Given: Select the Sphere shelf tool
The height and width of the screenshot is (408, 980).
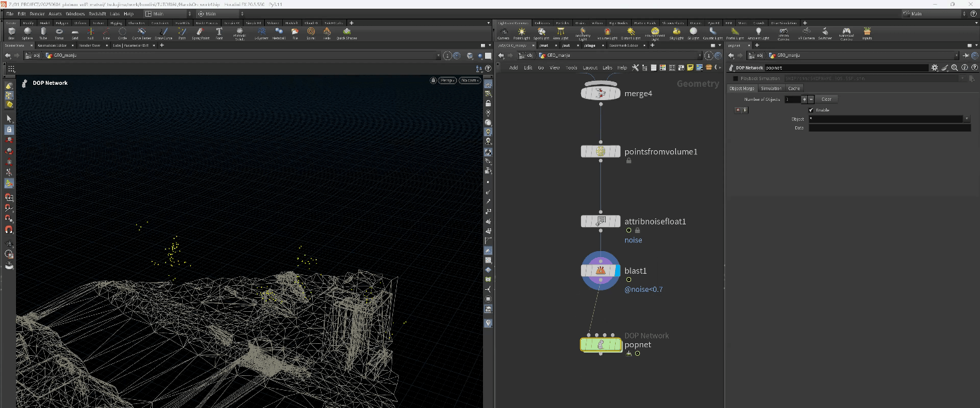Looking at the screenshot, I should pos(27,32).
